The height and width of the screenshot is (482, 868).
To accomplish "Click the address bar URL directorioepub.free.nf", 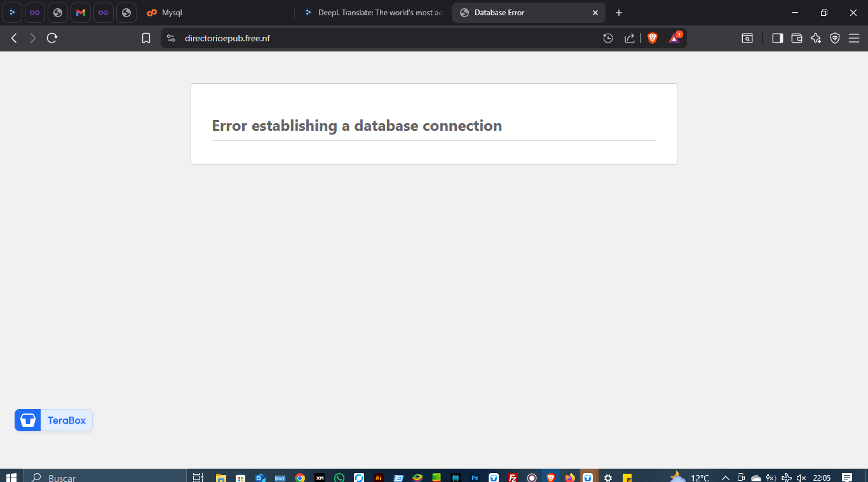I will [227, 38].
